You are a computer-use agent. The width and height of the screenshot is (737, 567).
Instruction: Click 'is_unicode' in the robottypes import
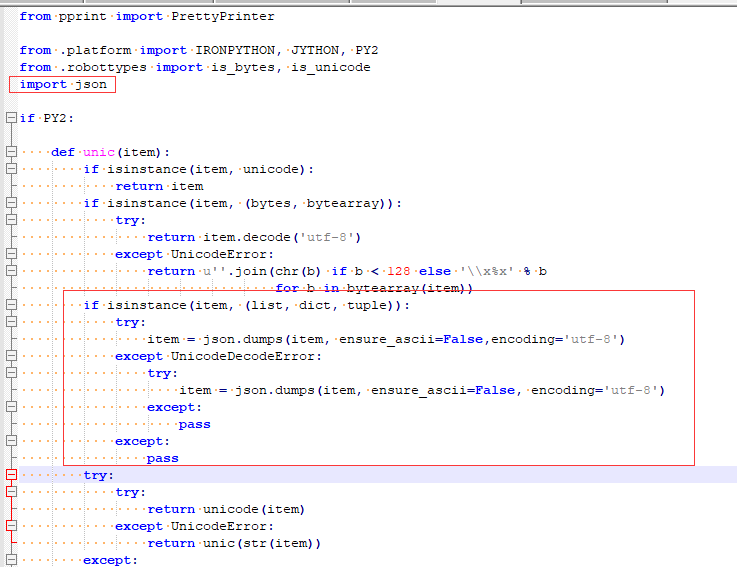point(330,67)
